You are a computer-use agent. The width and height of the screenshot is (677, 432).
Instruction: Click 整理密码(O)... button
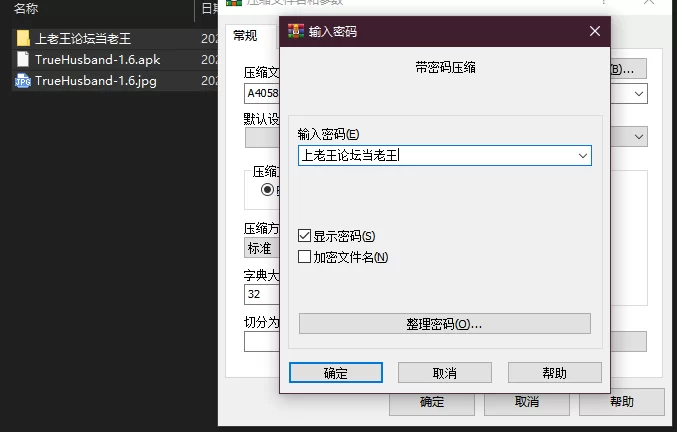(x=445, y=324)
